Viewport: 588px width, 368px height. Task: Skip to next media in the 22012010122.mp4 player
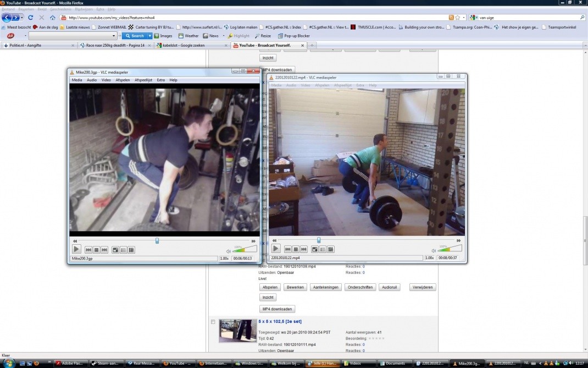[303, 249]
